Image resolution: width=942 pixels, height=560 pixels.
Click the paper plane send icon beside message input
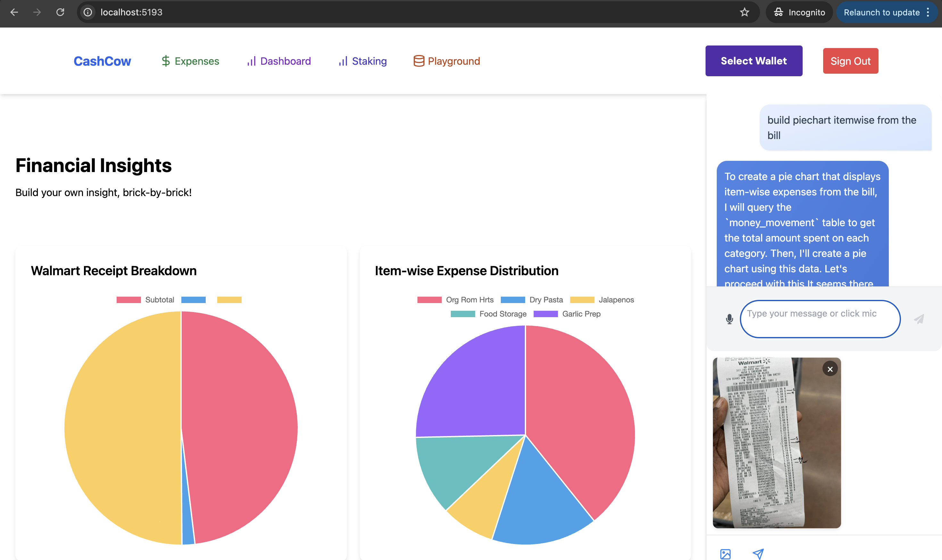pyautogui.click(x=919, y=319)
